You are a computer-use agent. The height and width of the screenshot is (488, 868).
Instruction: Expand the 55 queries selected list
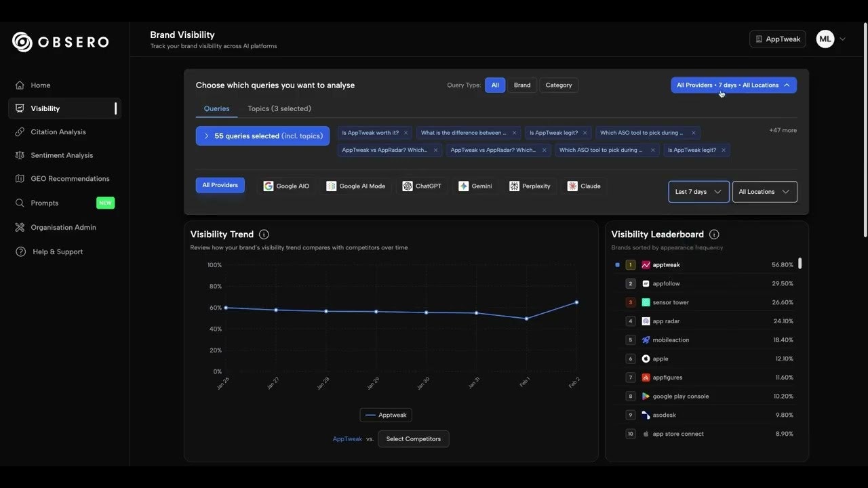(262, 136)
